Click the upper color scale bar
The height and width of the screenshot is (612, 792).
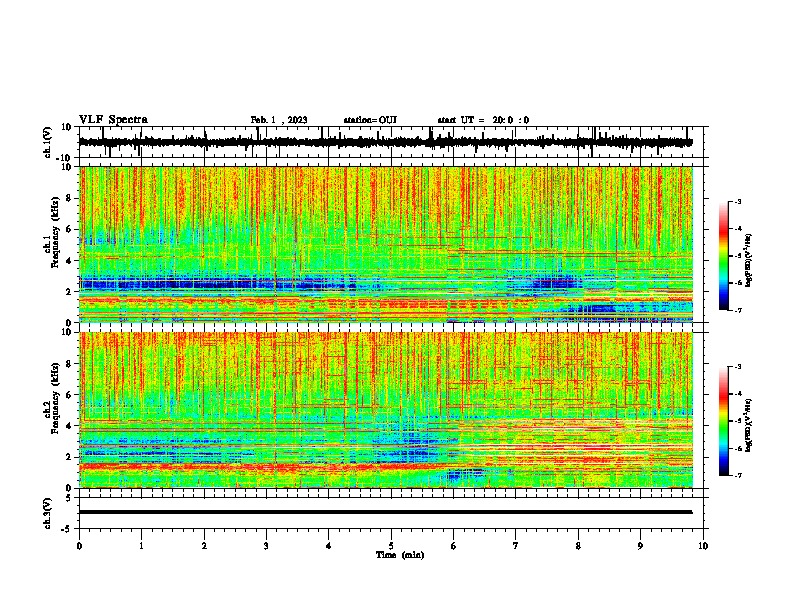click(724, 256)
